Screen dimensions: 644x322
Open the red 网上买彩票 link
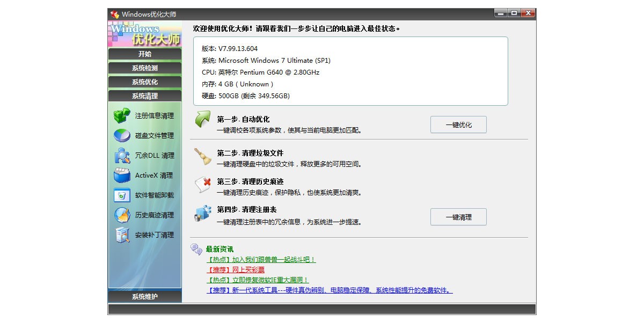pos(235,270)
